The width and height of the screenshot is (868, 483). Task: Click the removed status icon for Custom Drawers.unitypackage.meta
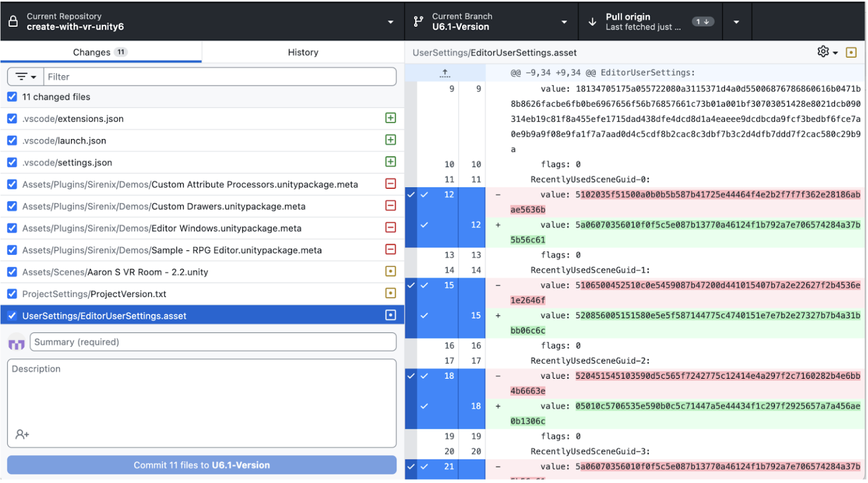391,206
